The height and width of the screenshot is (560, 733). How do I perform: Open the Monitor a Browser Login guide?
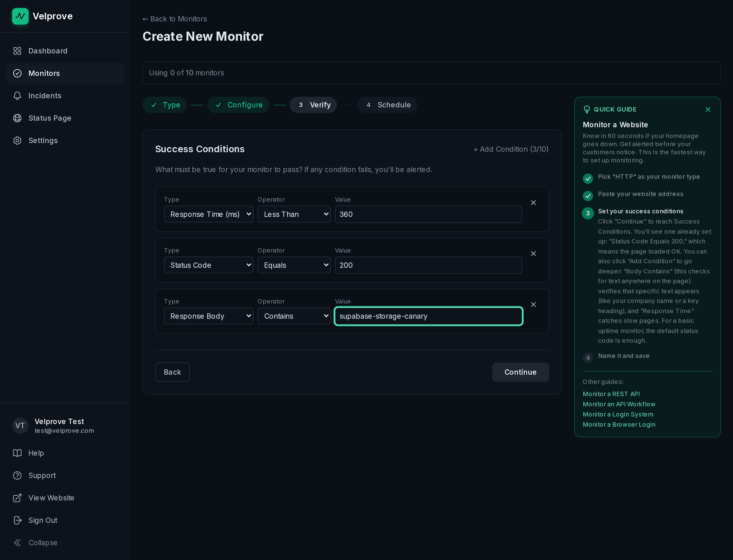(x=619, y=425)
